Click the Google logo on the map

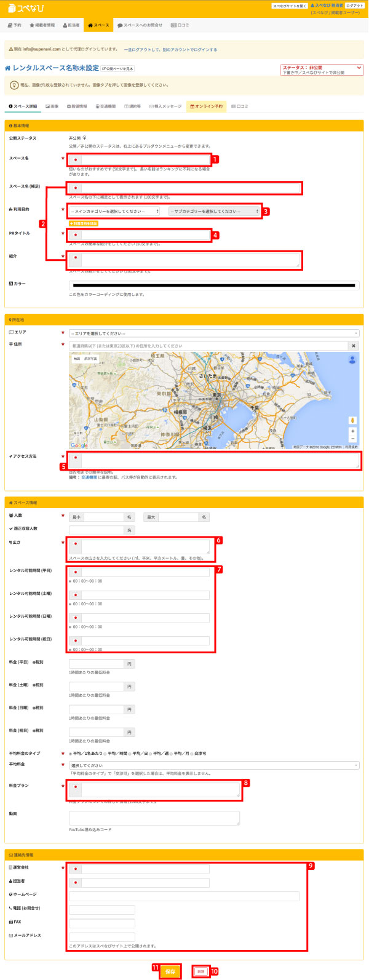(79, 445)
